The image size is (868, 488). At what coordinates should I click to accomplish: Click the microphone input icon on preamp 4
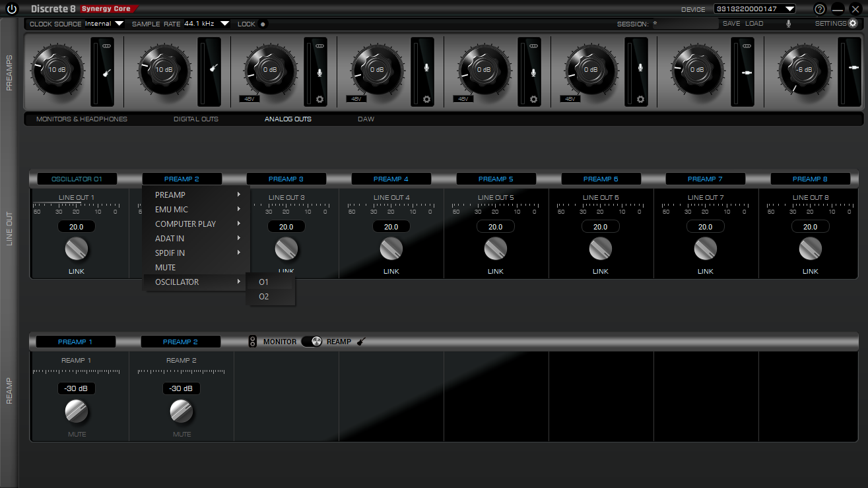tap(427, 67)
